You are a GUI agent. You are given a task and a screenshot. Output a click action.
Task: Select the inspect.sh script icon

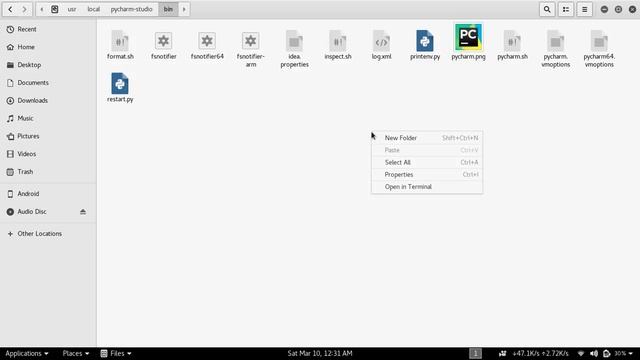(x=338, y=41)
